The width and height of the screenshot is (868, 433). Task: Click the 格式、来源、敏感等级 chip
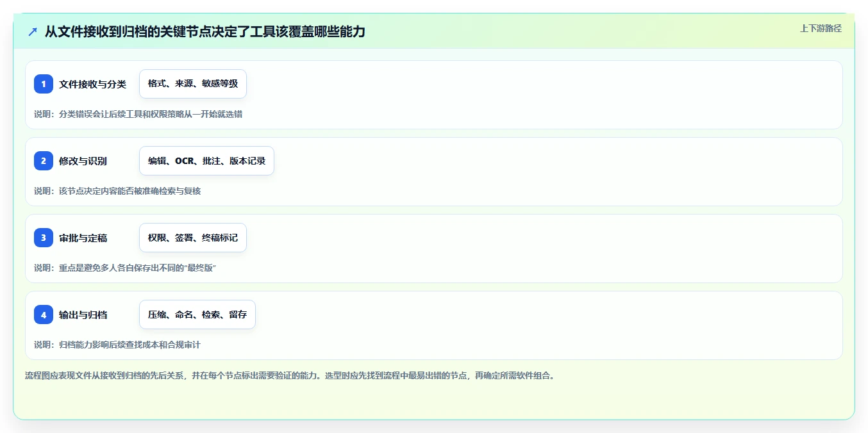[x=193, y=84]
